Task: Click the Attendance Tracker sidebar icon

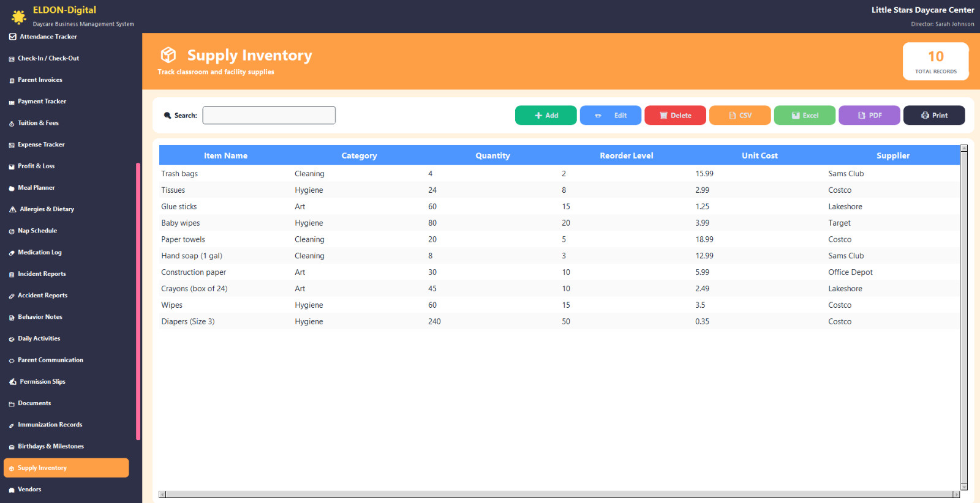Action: click(12, 37)
